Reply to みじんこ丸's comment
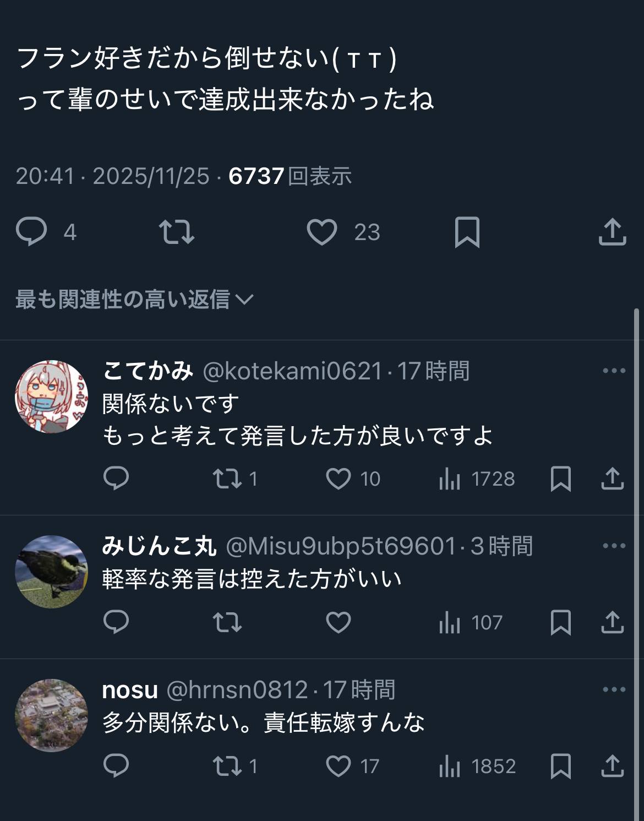The height and width of the screenshot is (821, 644). 116,622
